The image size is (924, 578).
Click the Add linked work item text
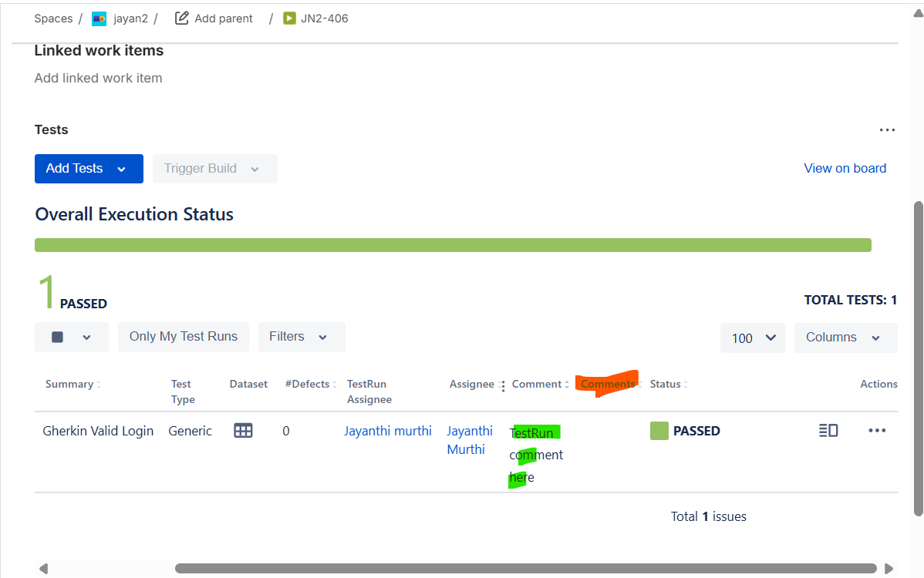pyautogui.click(x=98, y=78)
